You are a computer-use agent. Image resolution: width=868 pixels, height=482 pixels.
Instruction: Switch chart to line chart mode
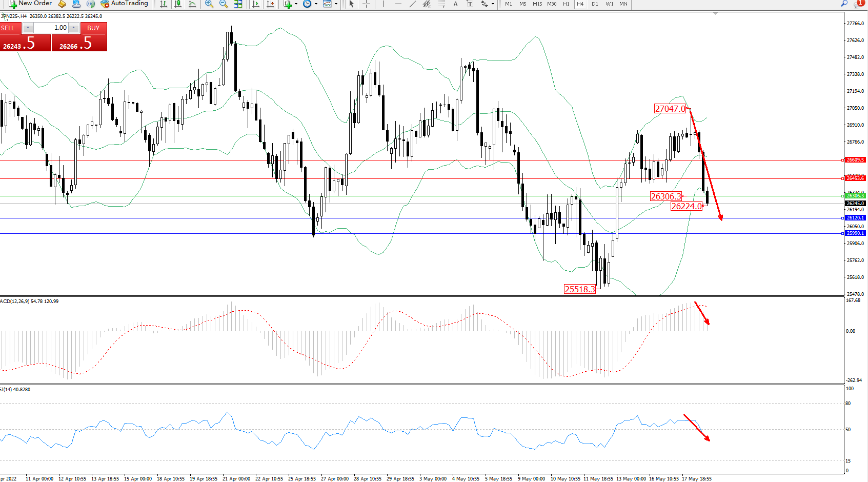[192, 4]
